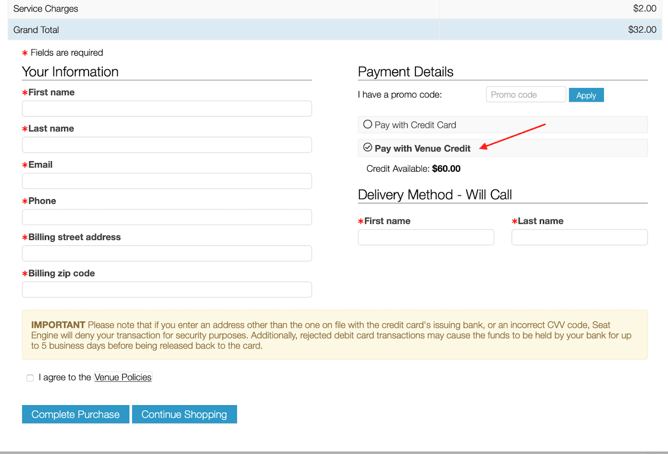The image size is (668, 454).
Task: Check the Venue Policies agreement box
Action: pos(30,378)
